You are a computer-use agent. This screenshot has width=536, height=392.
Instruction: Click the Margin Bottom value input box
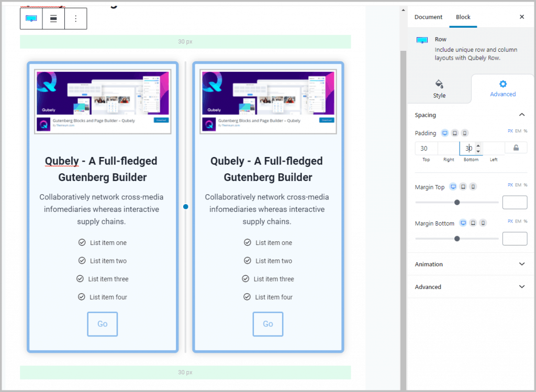515,239
